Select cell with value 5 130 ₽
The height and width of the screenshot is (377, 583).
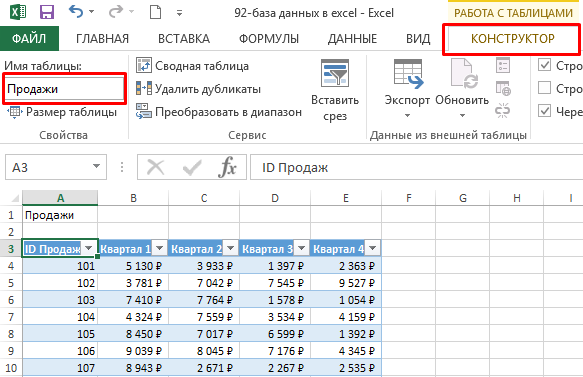coord(133,266)
